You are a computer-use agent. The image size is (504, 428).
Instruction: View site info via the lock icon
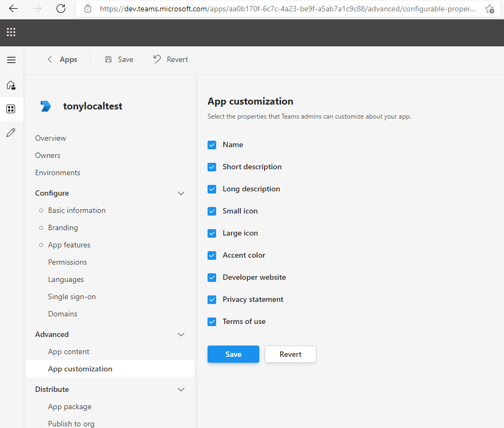[x=88, y=9]
